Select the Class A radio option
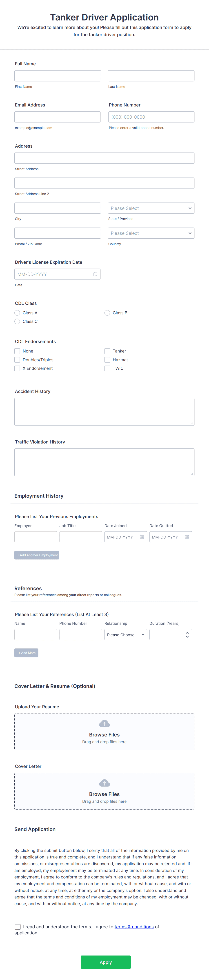 point(17,313)
